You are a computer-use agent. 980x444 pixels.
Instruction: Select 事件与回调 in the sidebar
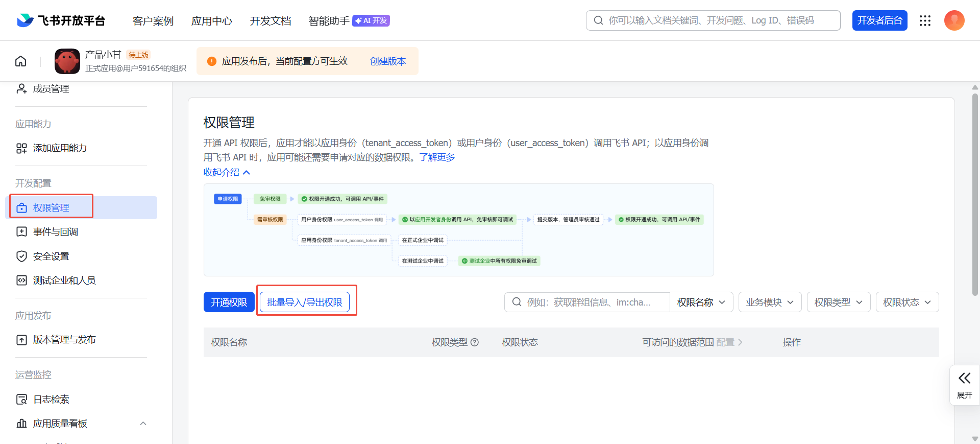(x=56, y=232)
